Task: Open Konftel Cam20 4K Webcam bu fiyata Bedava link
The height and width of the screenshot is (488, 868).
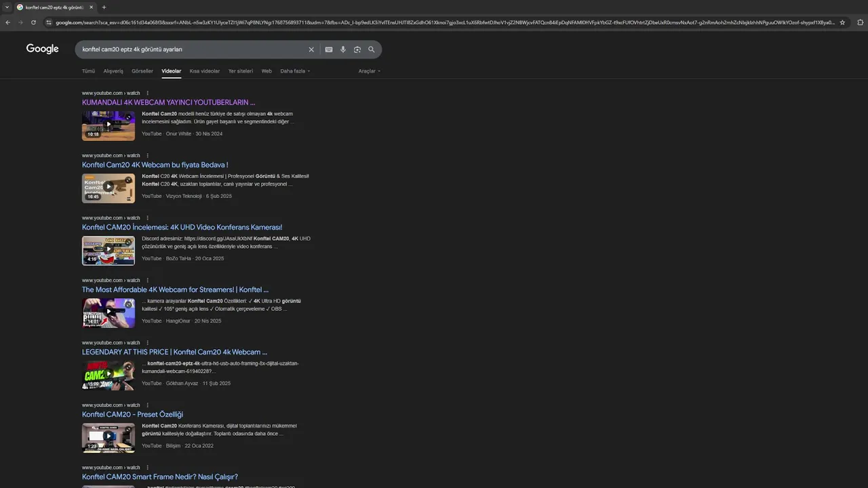Action: 155,165
